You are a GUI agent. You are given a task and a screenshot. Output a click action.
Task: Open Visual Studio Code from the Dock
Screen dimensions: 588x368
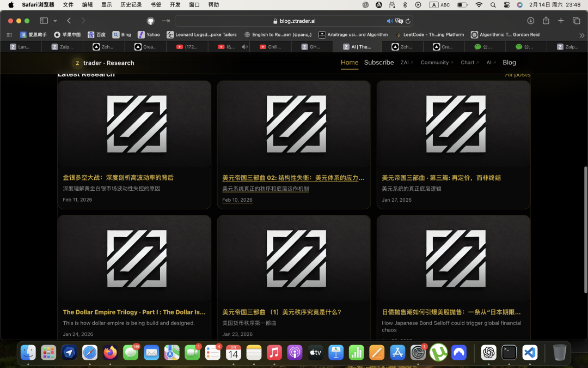tap(530, 353)
